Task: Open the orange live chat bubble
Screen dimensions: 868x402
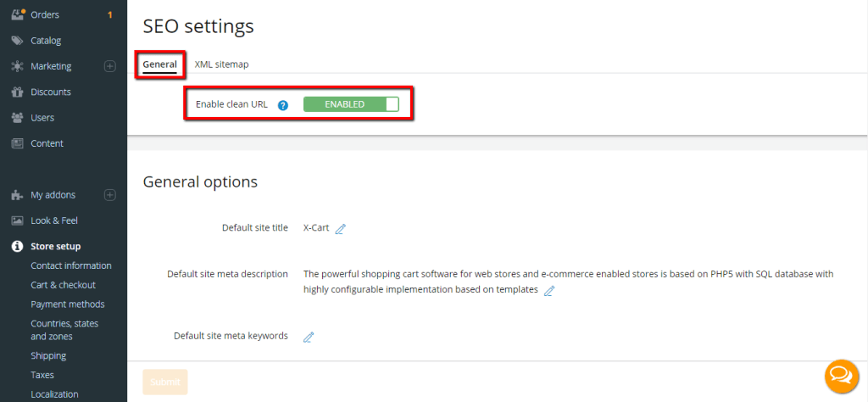Action: [x=842, y=376]
